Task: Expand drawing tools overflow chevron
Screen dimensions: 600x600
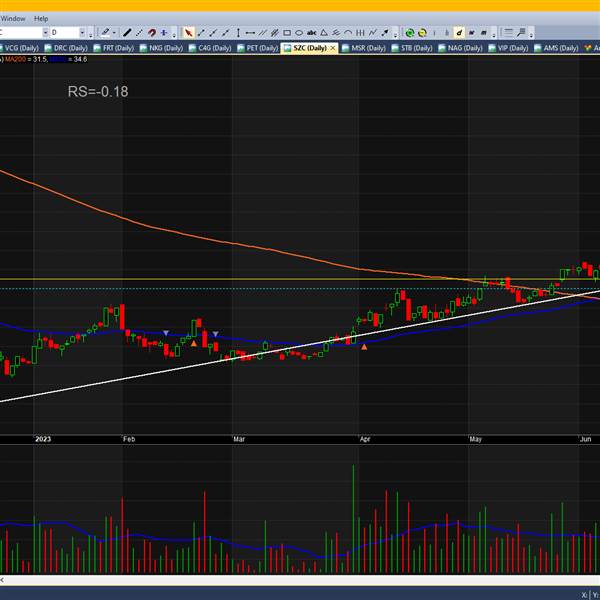Action: tap(395, 35)
